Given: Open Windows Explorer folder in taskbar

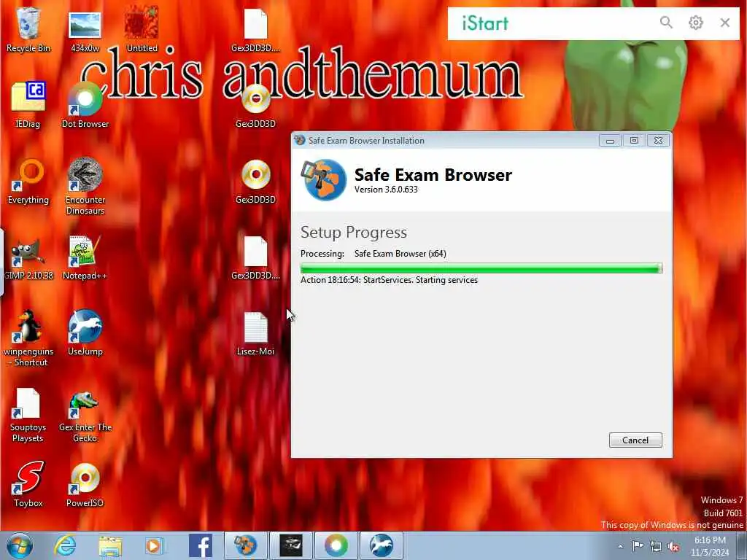Looking at the screenshot, I should click(111, 545).
